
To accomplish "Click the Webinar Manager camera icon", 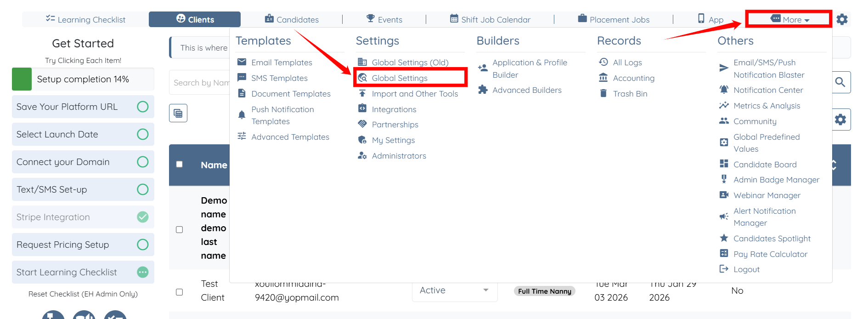I will point(724,195).
